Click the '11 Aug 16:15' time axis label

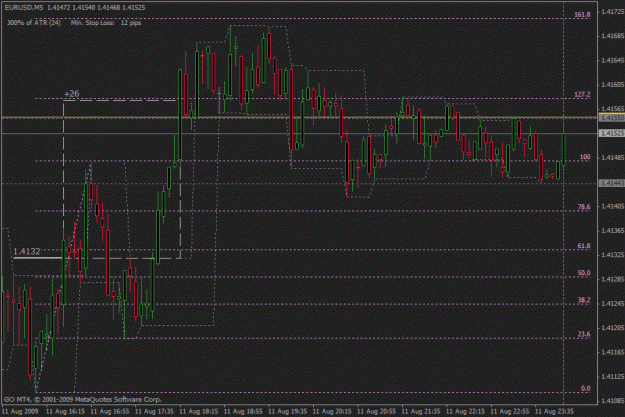pos(65,411)
